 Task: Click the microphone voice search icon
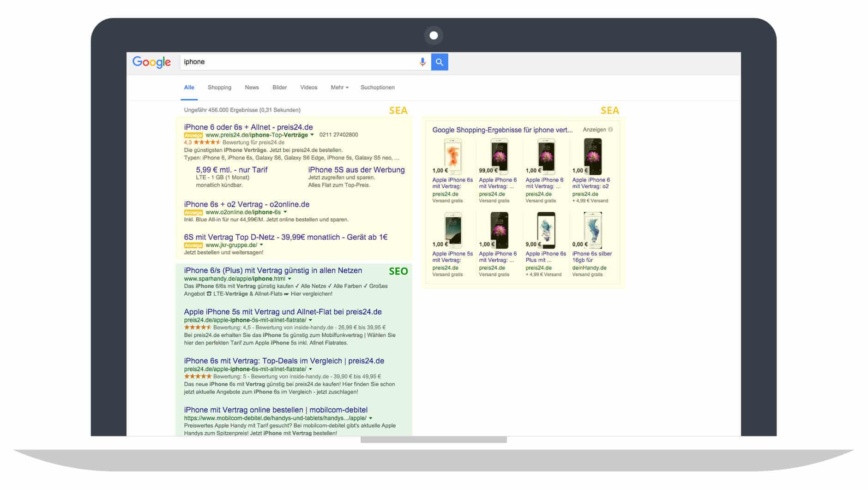coord(422,62)
